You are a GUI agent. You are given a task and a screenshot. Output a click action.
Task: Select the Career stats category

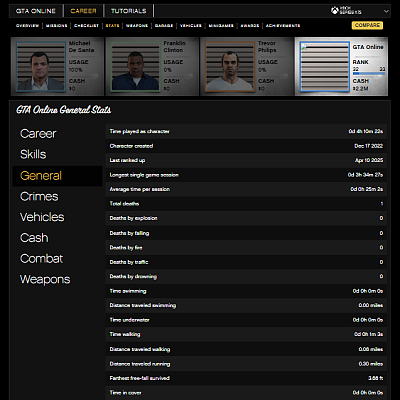(x=38, y=134)
